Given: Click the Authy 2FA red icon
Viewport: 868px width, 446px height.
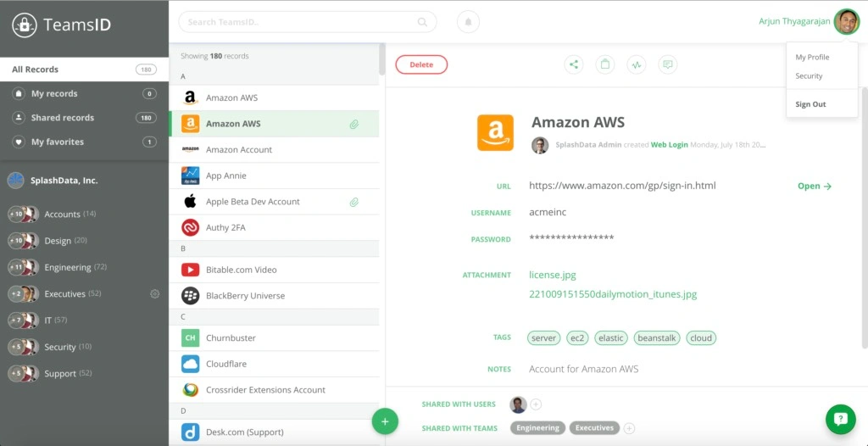Looking at the screenshot, I should click(x=191, y=228).
